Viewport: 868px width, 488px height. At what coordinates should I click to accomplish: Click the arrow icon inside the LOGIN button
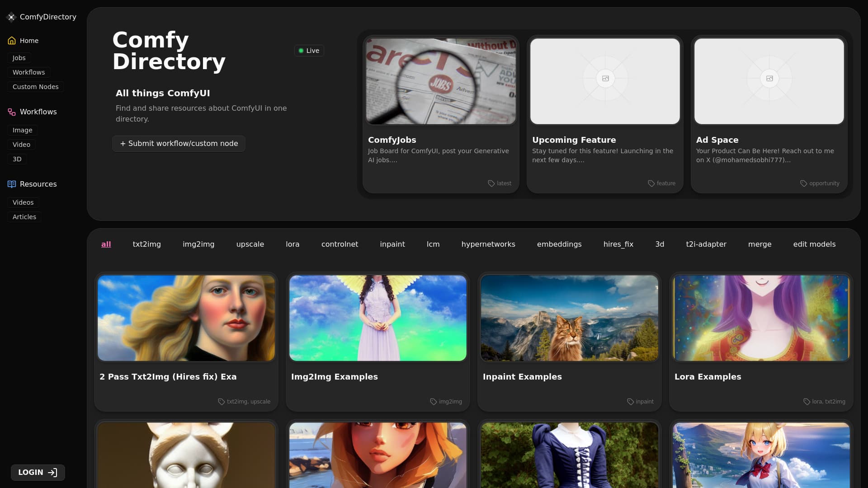[x=53, y=472]
